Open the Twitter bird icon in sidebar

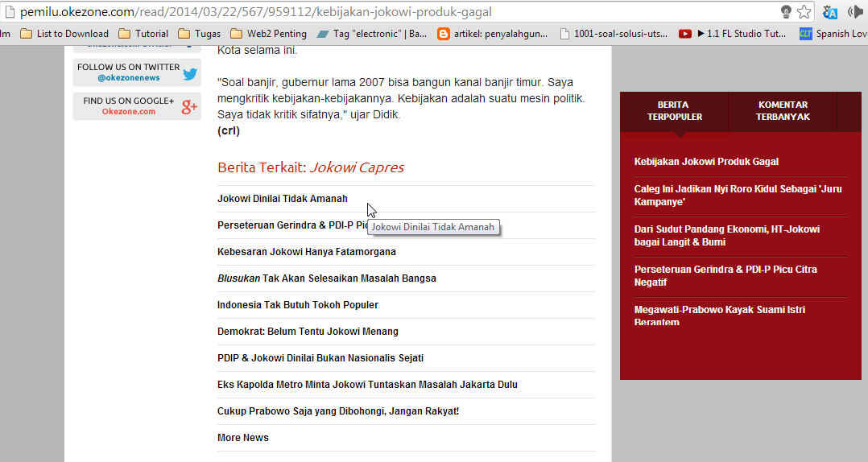point(190,72)
